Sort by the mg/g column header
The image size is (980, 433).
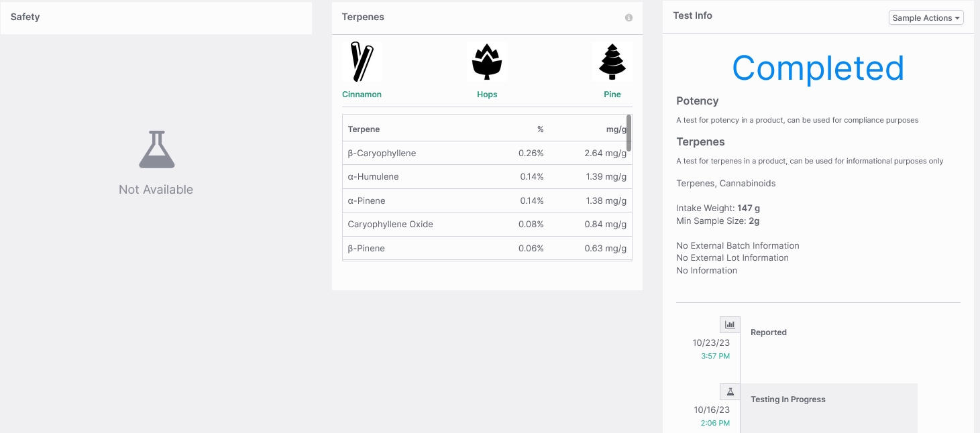616,129
